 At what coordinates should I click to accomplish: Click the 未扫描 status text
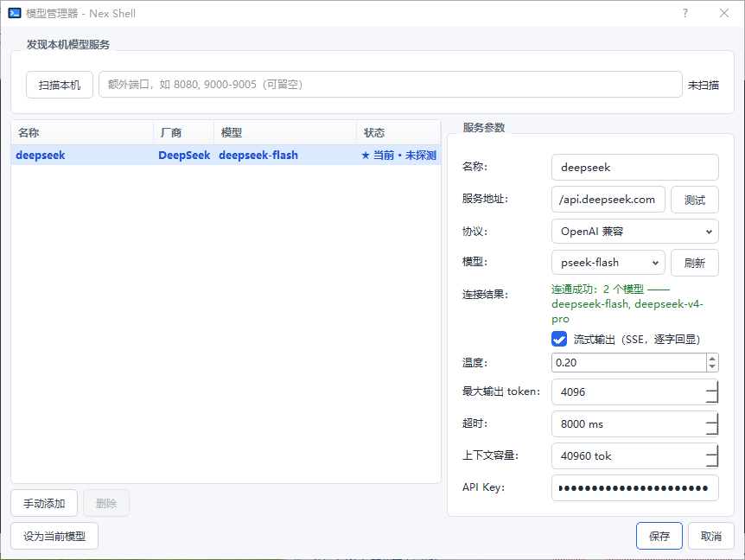tap(704, 86)
